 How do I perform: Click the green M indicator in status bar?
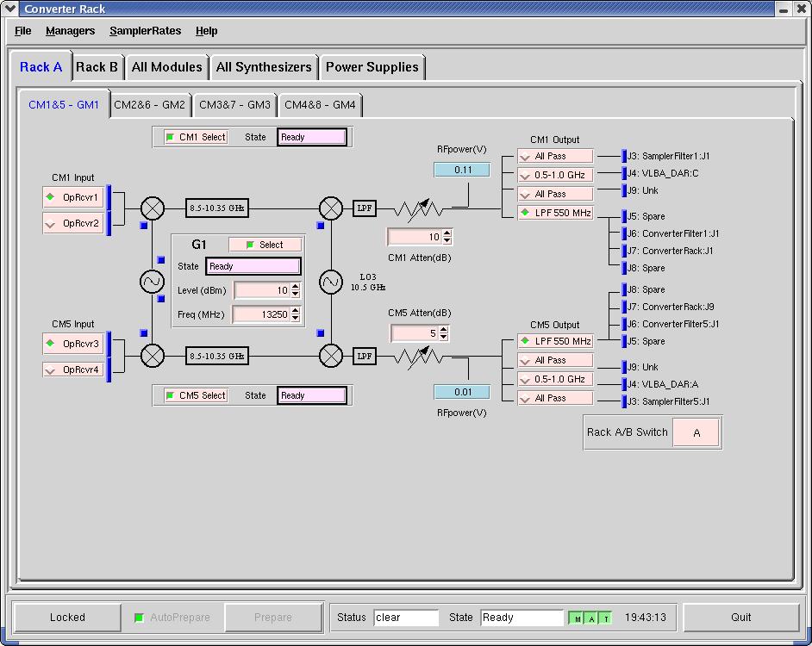point(577,618)
